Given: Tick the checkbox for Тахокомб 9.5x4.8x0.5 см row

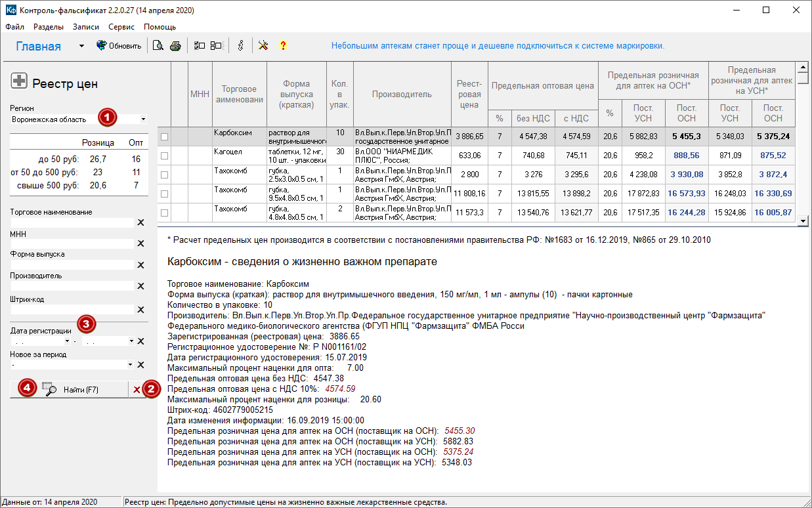Looking at the screenshot, I should point(164,194).
